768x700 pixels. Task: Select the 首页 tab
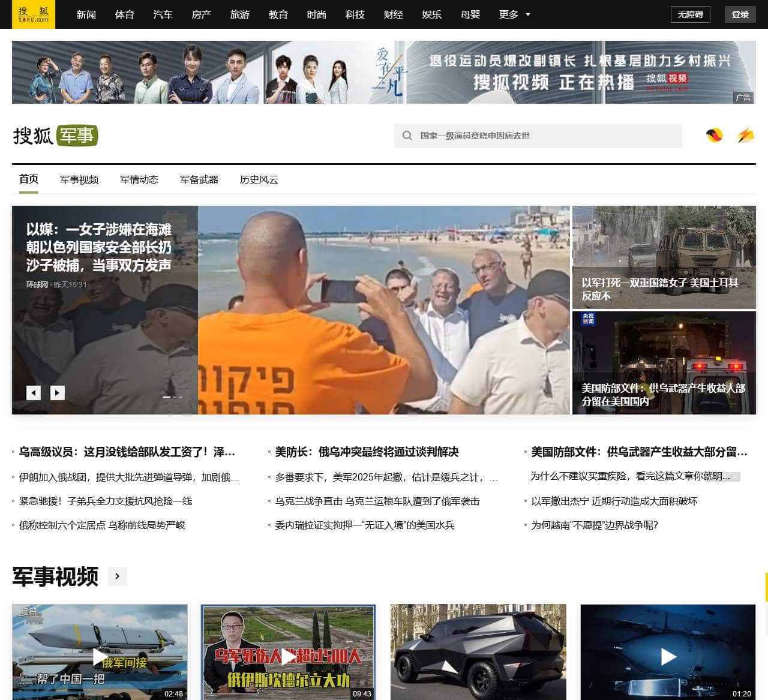pos(29,179)
